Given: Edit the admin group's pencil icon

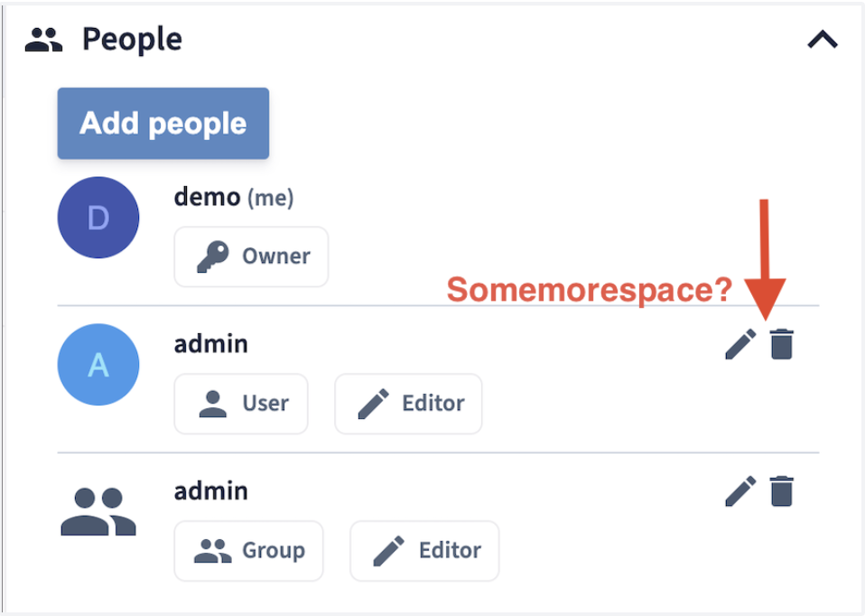Looking at the screenshot, I should (740, 490).
